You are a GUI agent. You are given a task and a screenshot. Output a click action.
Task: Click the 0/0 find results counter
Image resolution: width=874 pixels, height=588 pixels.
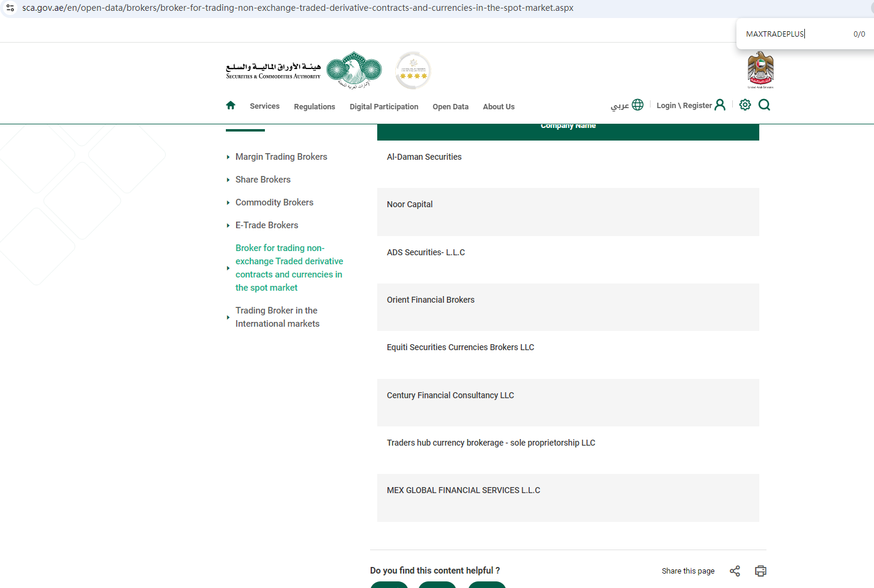(859, 34)
